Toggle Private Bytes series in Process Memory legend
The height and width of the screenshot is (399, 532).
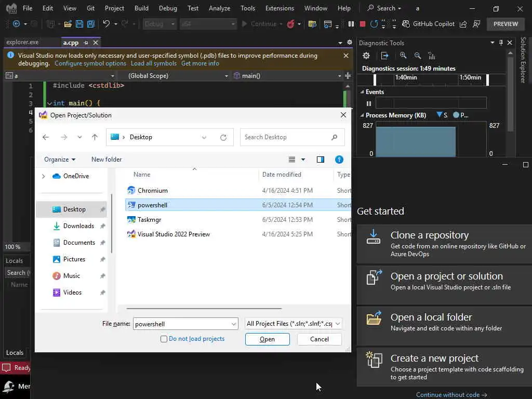click(461, 115)
